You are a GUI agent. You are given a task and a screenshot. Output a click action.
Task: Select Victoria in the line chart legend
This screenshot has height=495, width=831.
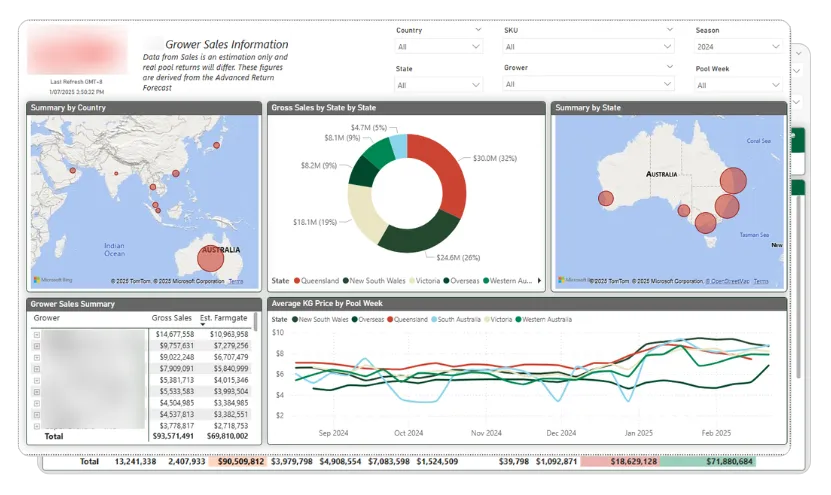498,320
